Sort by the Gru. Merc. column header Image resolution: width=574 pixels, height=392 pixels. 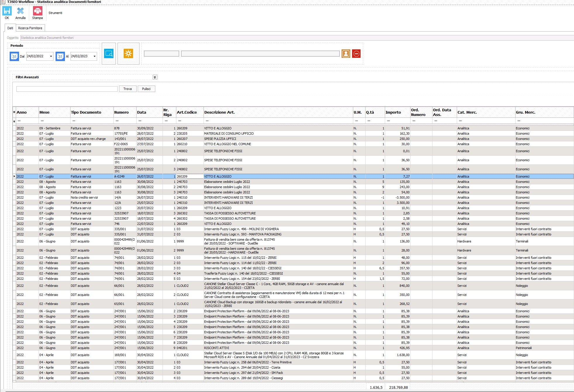click(x=544, y=112)
